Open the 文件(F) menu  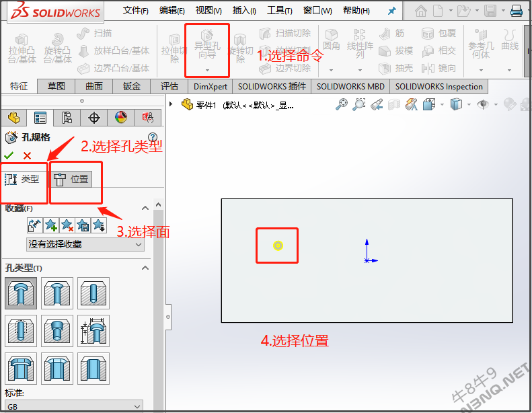(x=135, y=11)
